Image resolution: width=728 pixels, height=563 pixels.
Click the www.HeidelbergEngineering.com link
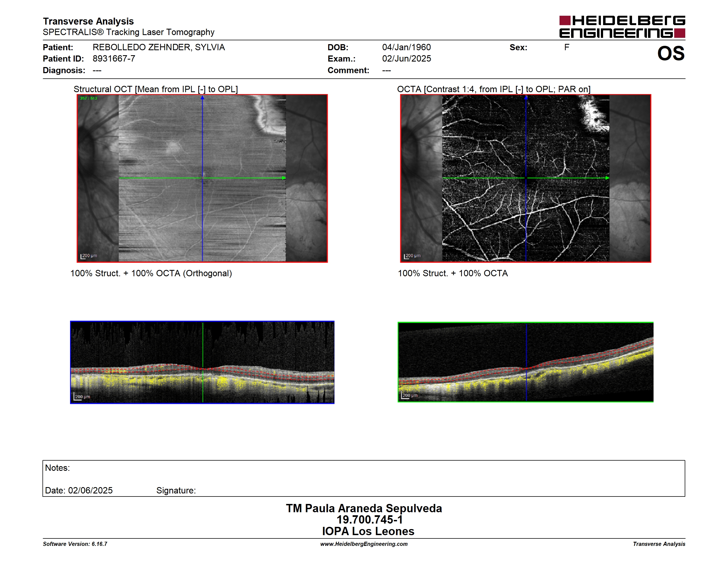(x=364, y=544)
